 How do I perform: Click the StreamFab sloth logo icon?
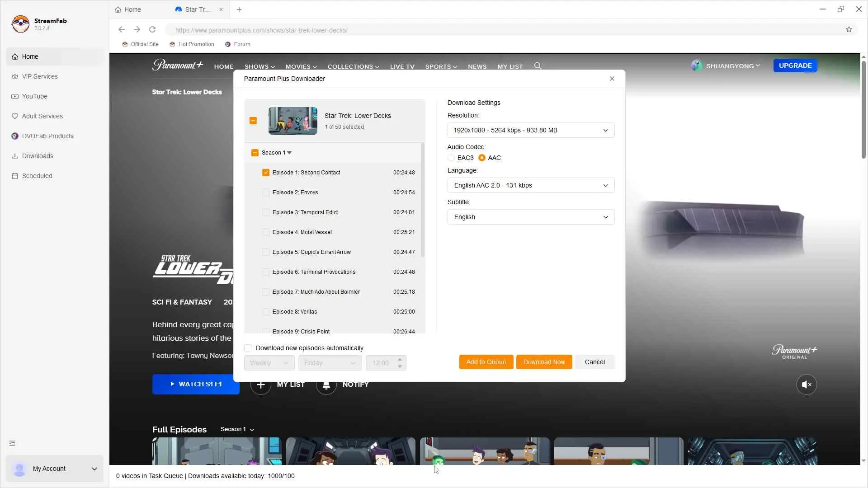pyautogui.click(x=20, y=24)
